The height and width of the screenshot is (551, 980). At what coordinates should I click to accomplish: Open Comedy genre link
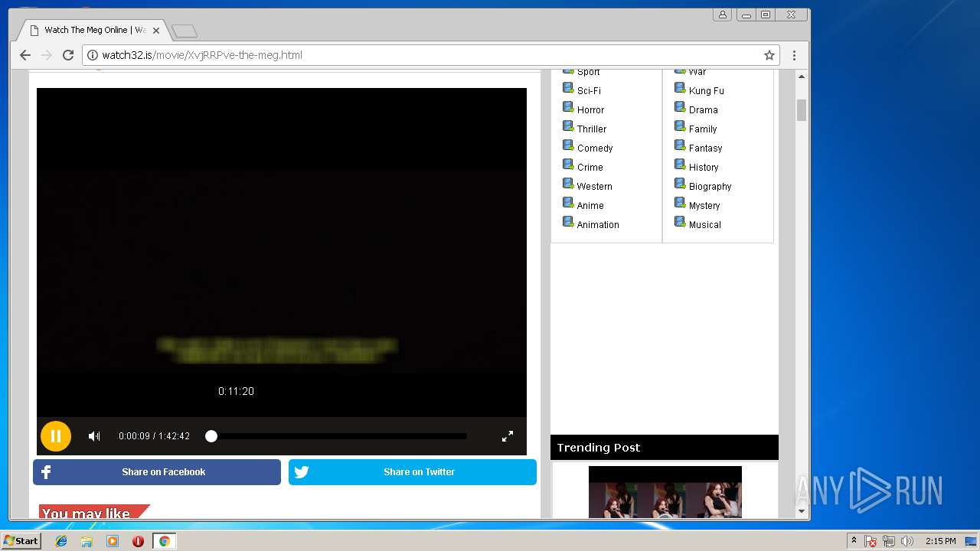[x=595, y=148]
